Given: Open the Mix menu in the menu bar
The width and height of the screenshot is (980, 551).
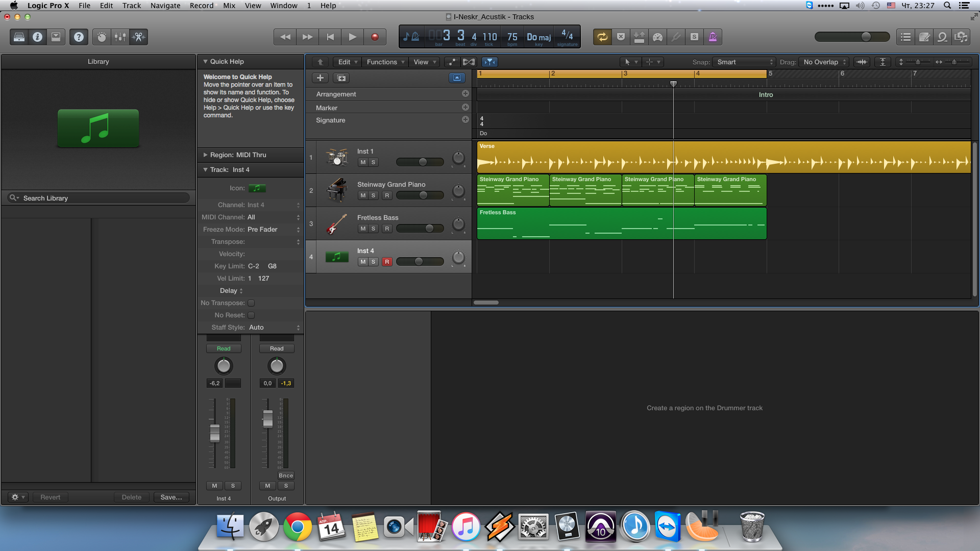Looking at the screenshot, I should coord(229,6).
